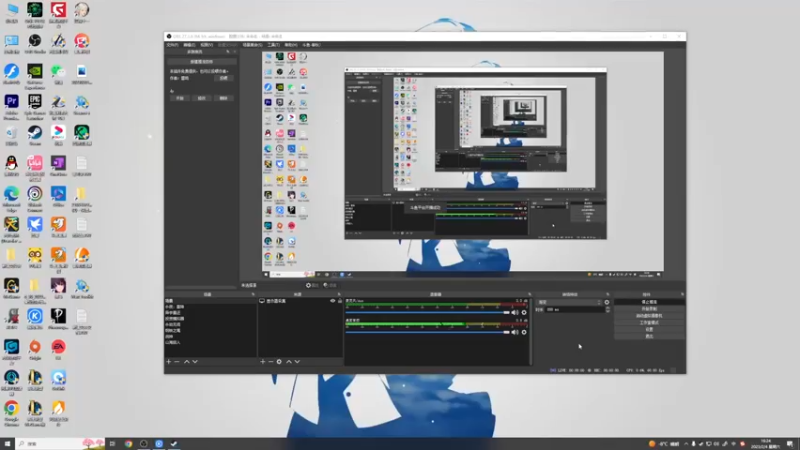Screen dimensions: 800x450
Task: Click the transition duration spin arrows
Action: point(607,309)
